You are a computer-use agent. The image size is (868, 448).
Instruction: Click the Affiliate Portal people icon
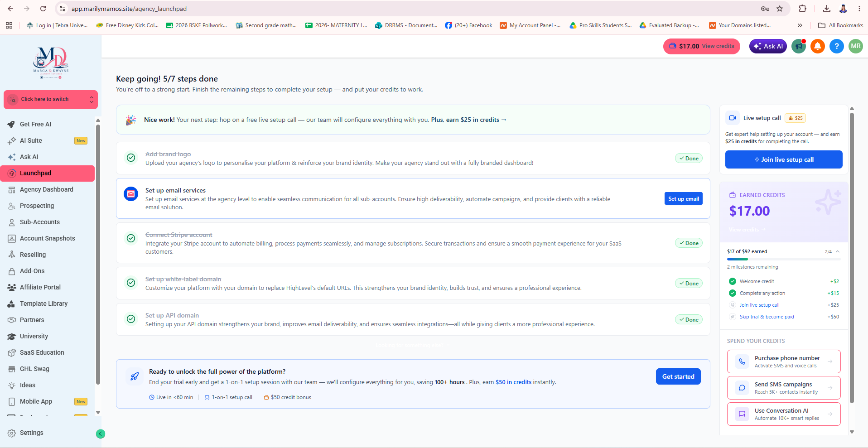click(12, 287)
